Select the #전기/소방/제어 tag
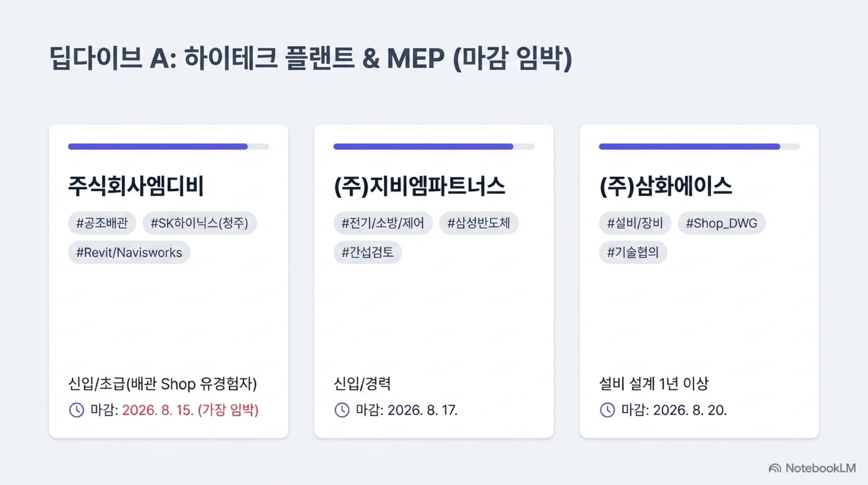The image size is (868, 485). point(383,223)
